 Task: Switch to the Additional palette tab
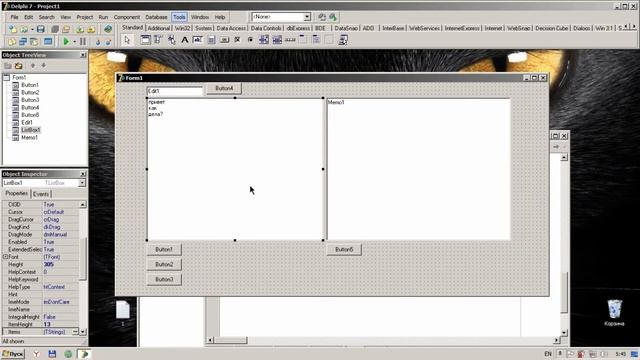pyautogui.click(x=158, y=28)
